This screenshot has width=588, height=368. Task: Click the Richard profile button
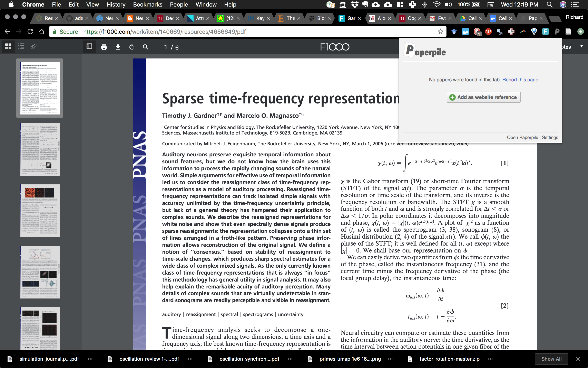coord(574,17)
